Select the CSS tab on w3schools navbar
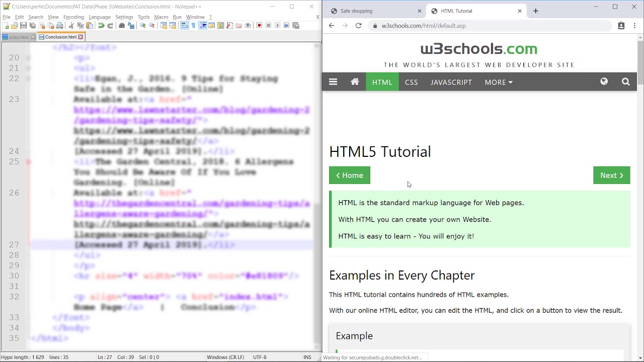This screenshot has height=362, width=644. (412, 82)
